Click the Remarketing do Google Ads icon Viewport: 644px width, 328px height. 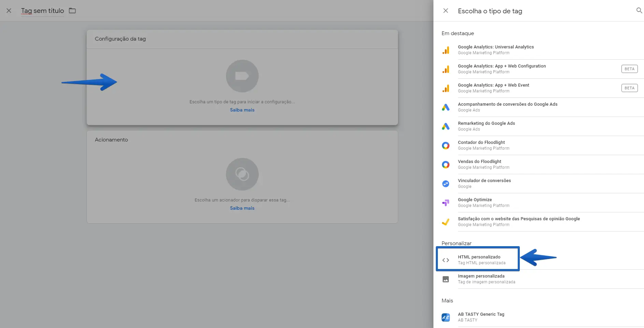coord(445,126)
